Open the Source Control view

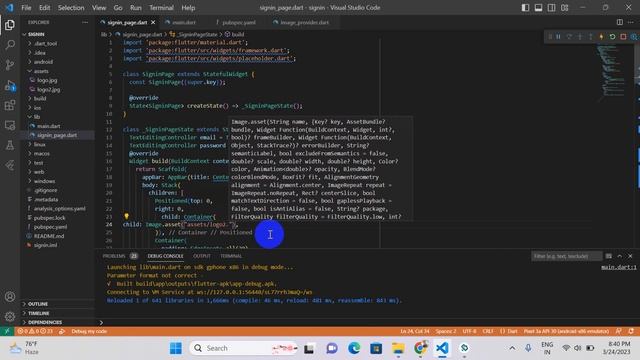pos(10,65)
